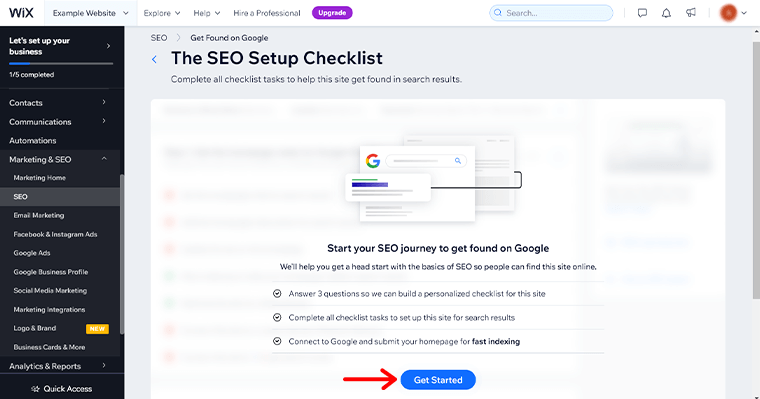Expand the Contacts sidebar section

click(60, 103)
